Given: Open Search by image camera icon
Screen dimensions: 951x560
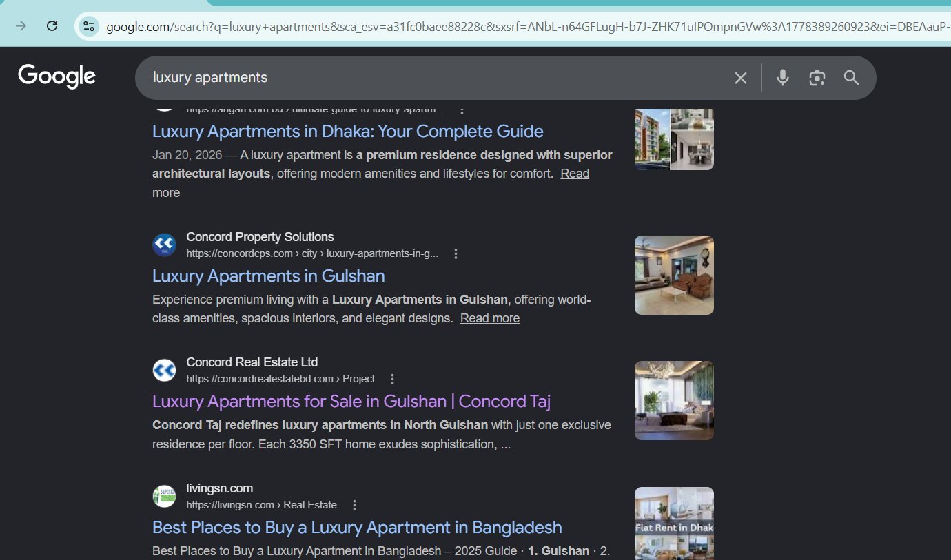Looking at the screenshot, I should tap(817, 78).
